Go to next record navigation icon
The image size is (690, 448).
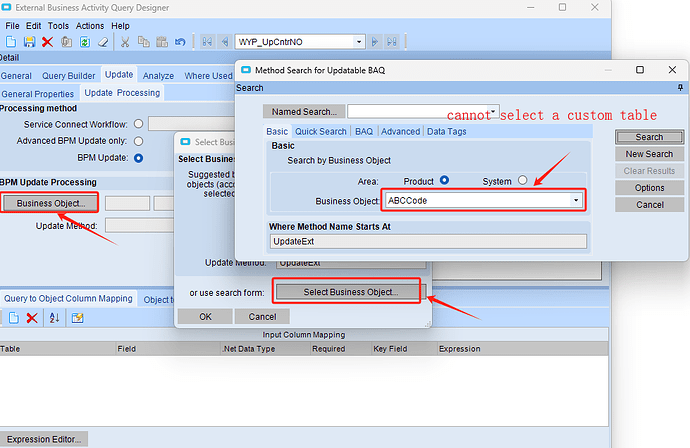click(x=374, y=42)
